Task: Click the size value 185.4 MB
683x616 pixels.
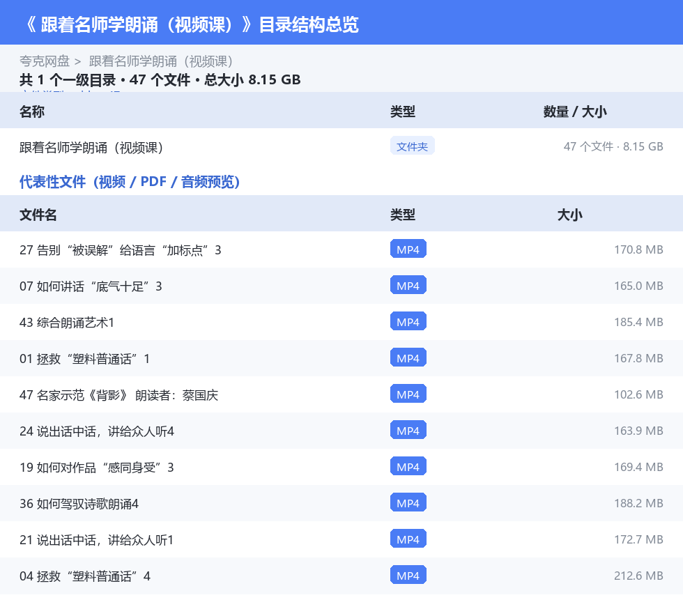Action: tap(638, 322)
